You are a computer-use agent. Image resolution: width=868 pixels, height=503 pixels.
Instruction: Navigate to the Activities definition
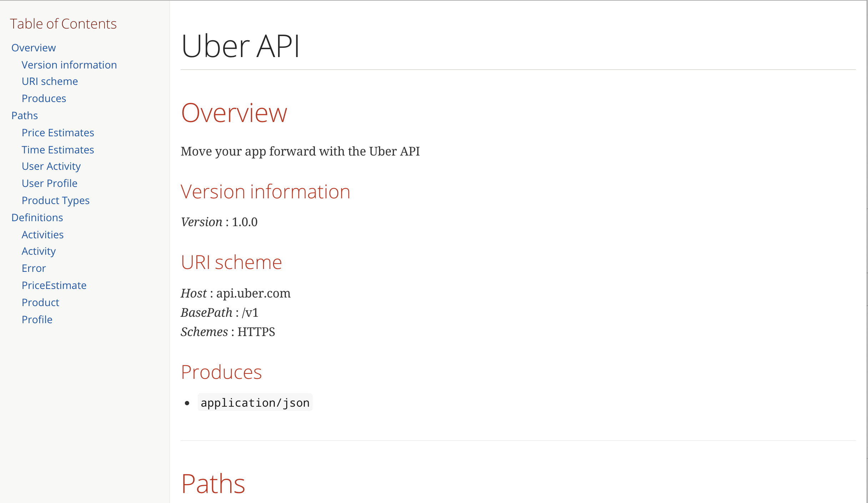[42, 234]
